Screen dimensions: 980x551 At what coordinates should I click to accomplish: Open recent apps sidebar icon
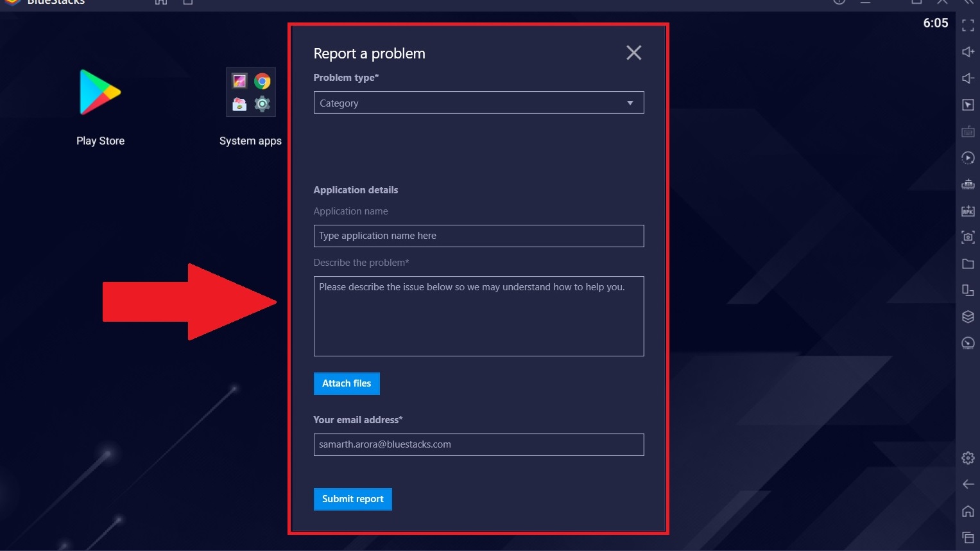tap(968, 538)
